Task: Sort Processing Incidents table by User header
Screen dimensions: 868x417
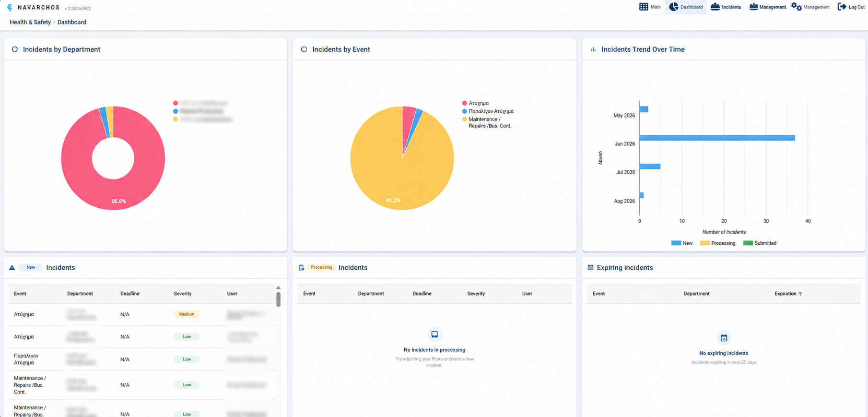Action: pos(527,294)
